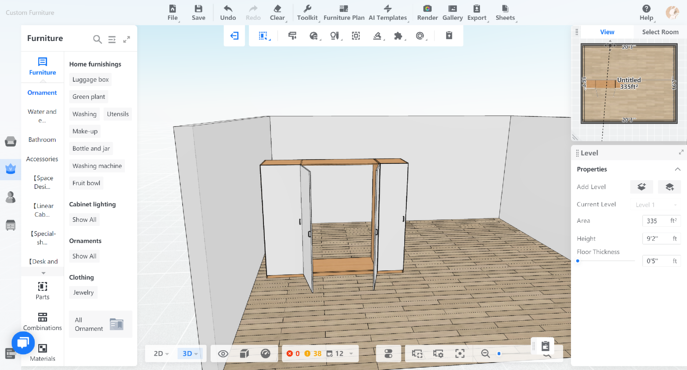Open the person icon in left rail
This screenshot has width=687, height=370.
click(11, 197)
